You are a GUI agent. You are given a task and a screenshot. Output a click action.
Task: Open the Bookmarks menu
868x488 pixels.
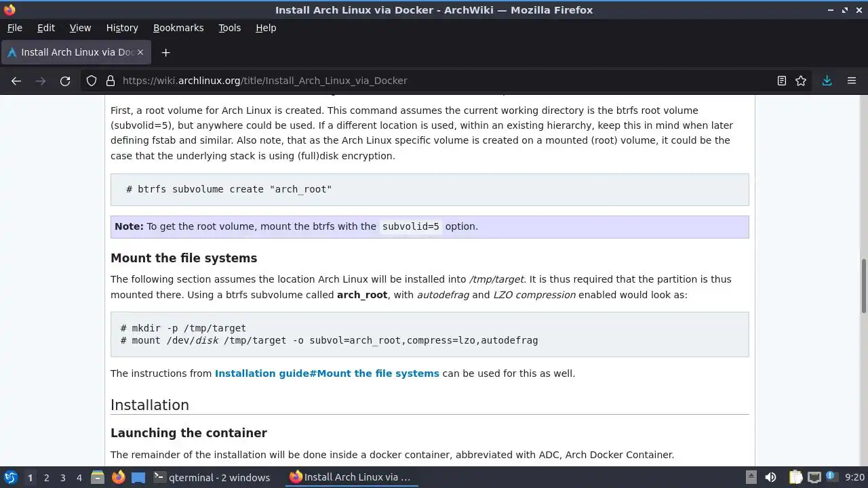coord(178,28)
